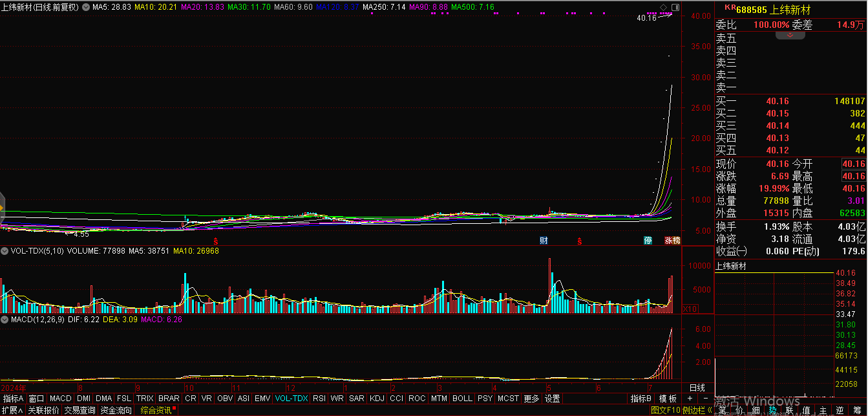
Task: Select the DMI indicator tab
Action: click(x=84, y=399)
